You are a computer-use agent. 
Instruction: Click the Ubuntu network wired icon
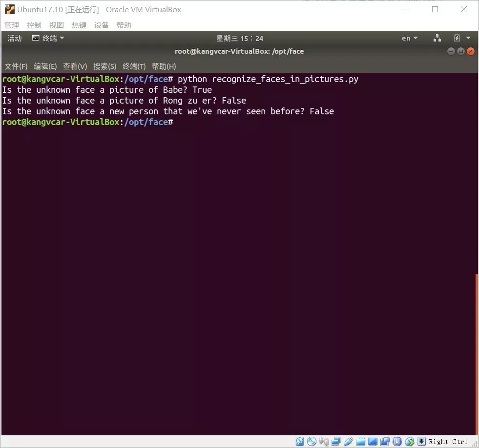[437, 38]
